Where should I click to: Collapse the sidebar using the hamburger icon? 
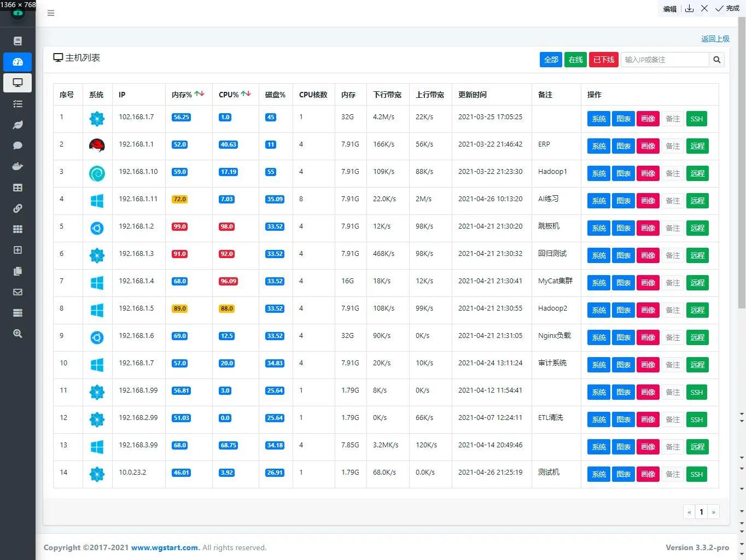(51, 13)
